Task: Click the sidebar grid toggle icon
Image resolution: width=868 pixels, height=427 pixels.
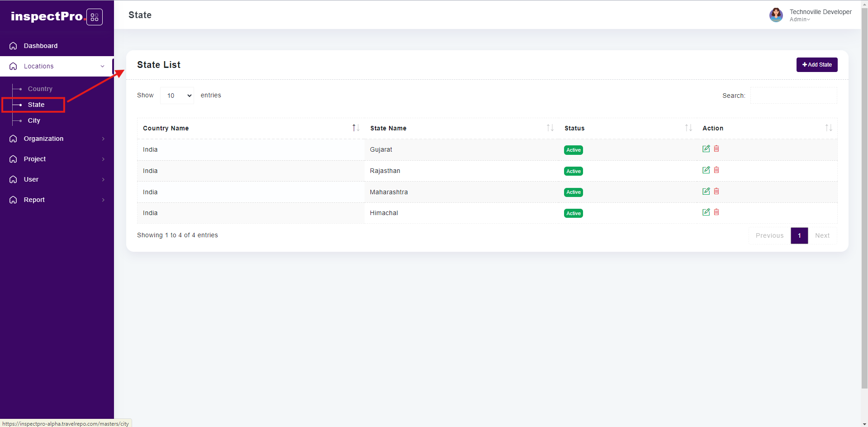Action: tap(95, 17)
